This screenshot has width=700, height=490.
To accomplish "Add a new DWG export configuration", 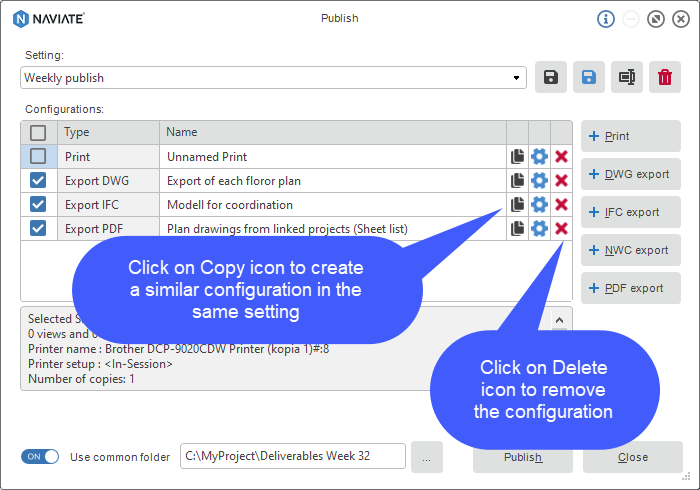I will (630, 174).
